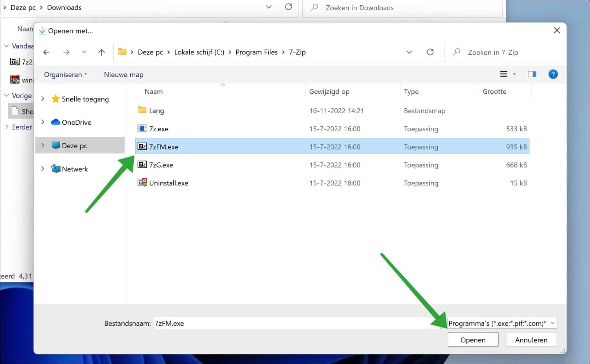Open the address bar history chevron
This screenshot has height=364, width=590.
[x=409, y=52]
